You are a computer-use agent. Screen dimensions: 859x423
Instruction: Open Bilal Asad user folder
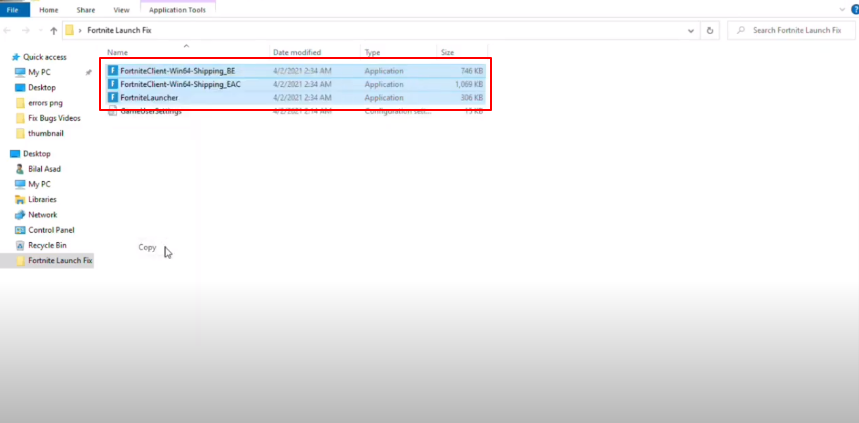point(44,169)
